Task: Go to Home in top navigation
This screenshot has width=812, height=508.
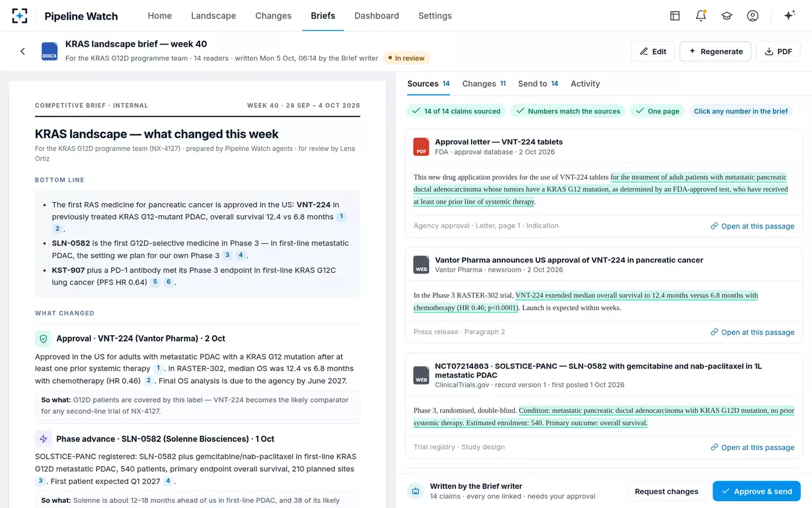Action: point(160,16)
